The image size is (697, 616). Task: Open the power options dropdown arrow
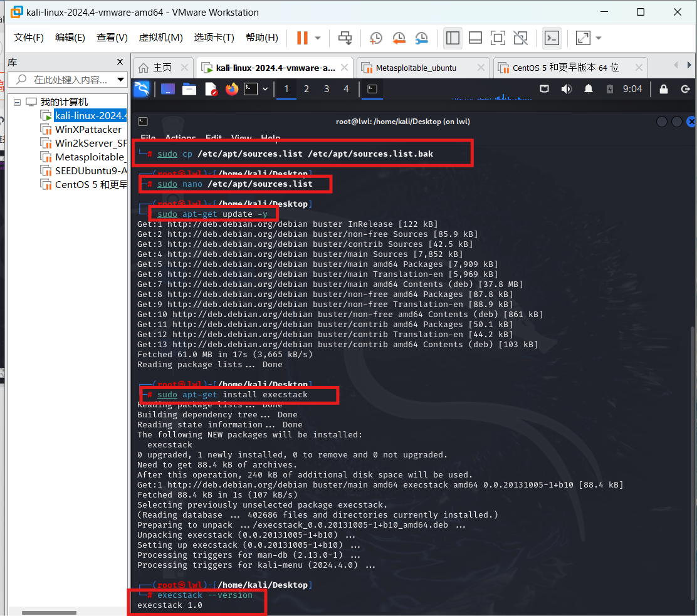318,38
